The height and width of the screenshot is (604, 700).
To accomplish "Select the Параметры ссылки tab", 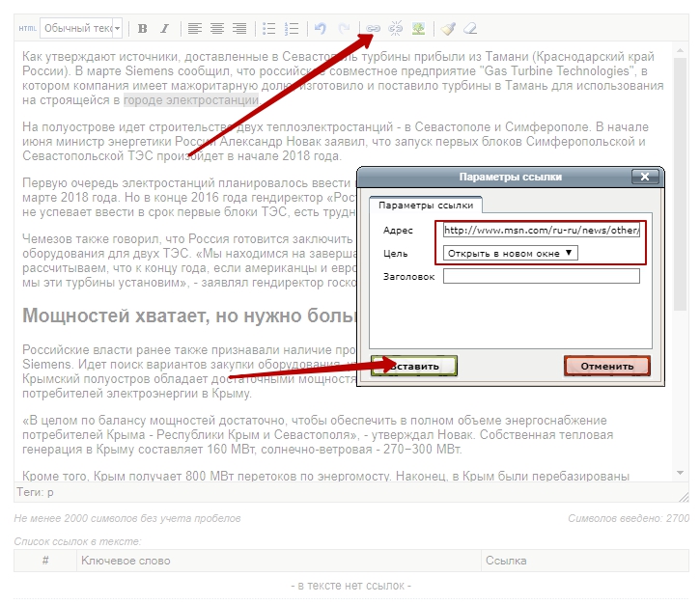I will [426, 206].
